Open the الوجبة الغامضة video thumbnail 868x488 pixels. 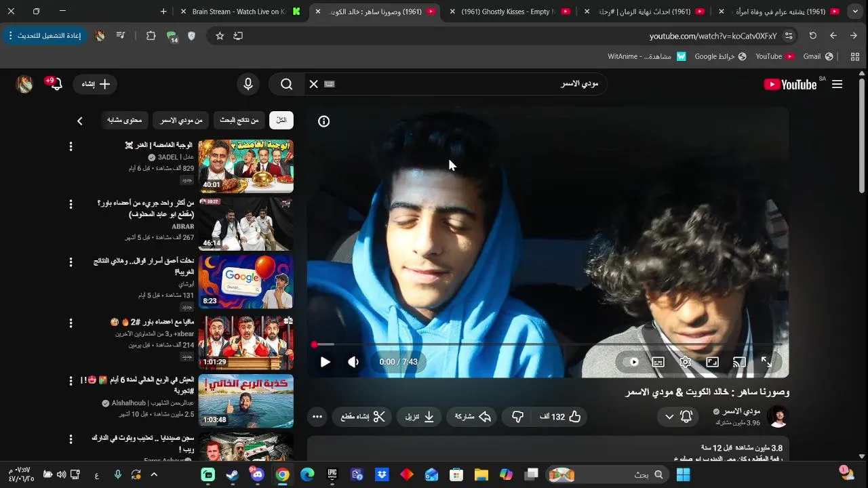(245, 166)
